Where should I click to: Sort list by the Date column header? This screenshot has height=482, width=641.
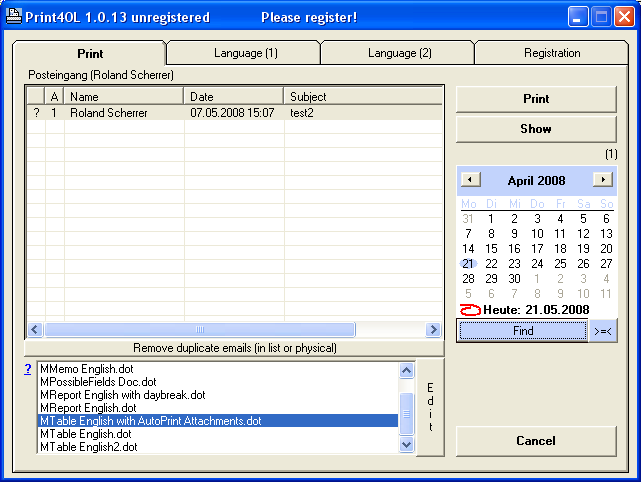click(233, 96)
